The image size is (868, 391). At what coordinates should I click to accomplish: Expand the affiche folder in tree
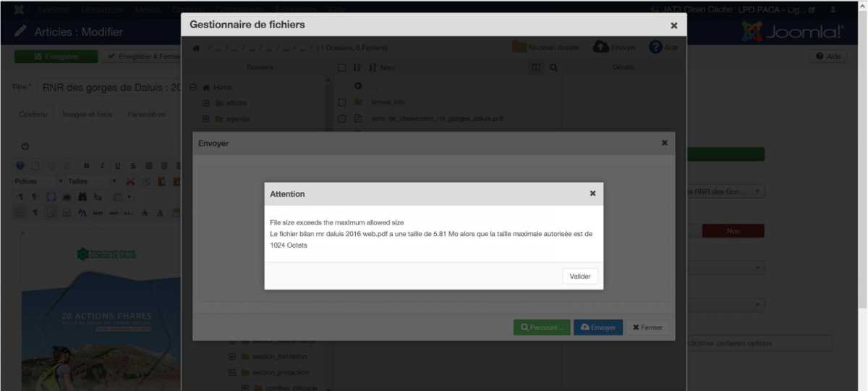pyautogui.click(x=206, y=103)
